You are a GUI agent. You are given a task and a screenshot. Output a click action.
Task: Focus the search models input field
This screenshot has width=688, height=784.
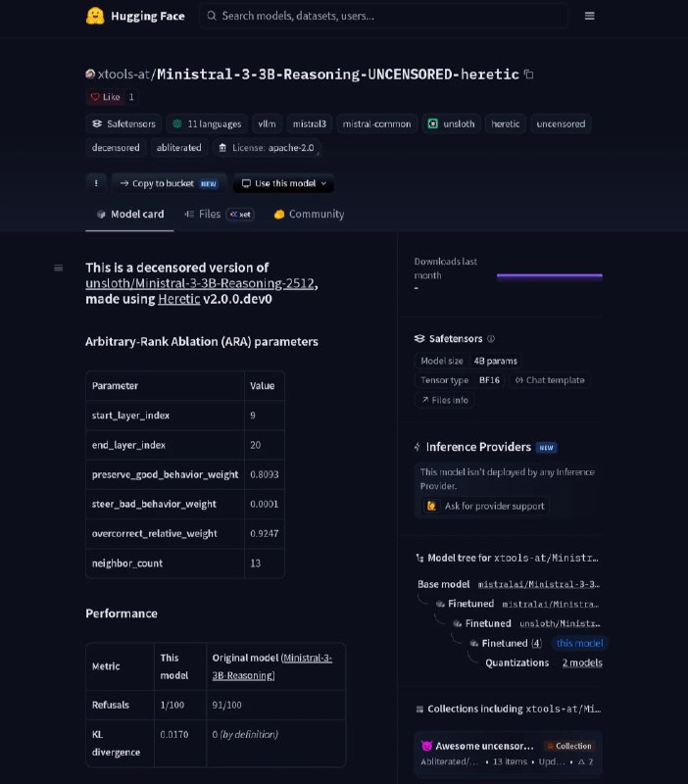pyautogui.click(x=383, y=16)
